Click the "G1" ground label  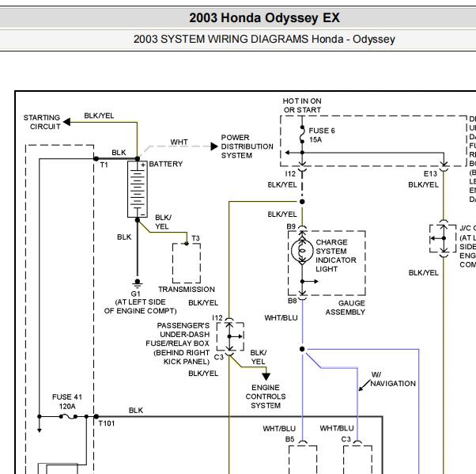point(135,294)
